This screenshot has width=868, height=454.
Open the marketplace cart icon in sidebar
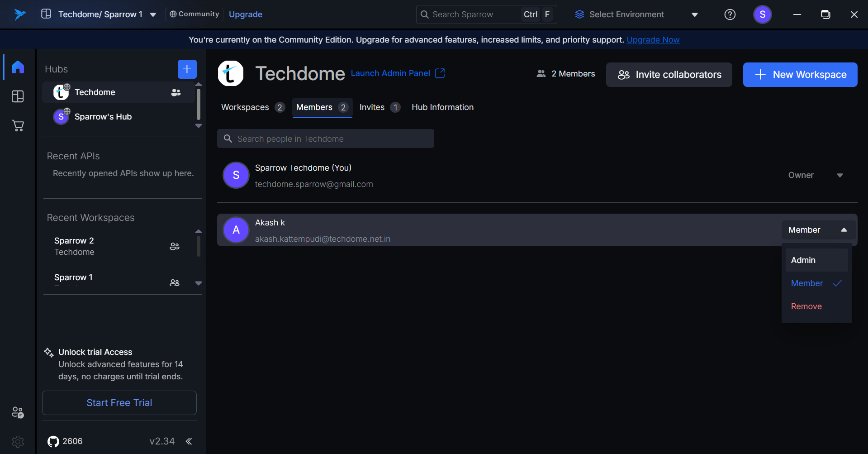point(18,126)
